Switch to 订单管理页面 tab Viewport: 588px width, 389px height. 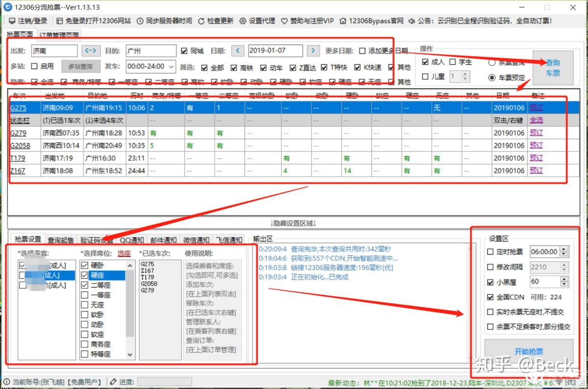click(x=59, y=35)
